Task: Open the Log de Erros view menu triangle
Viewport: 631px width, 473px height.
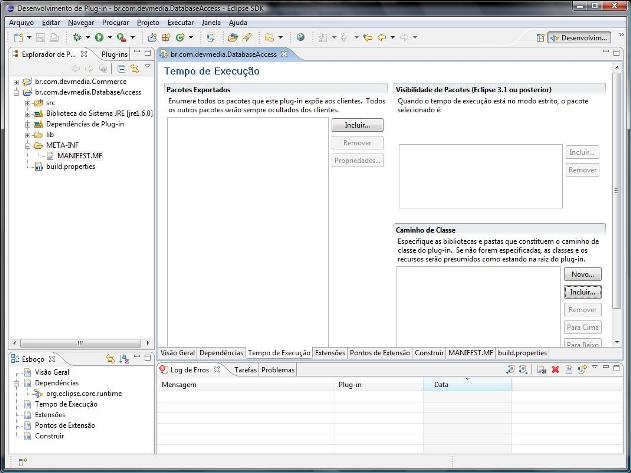Action: point(595,367)
